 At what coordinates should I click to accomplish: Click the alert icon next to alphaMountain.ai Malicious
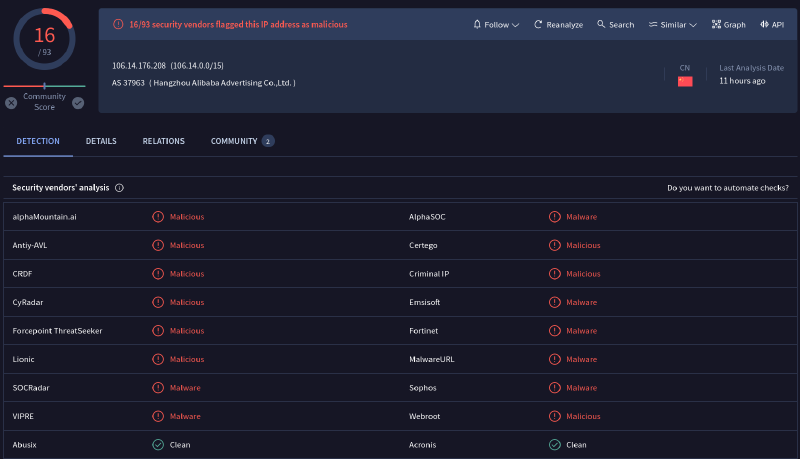158,217
